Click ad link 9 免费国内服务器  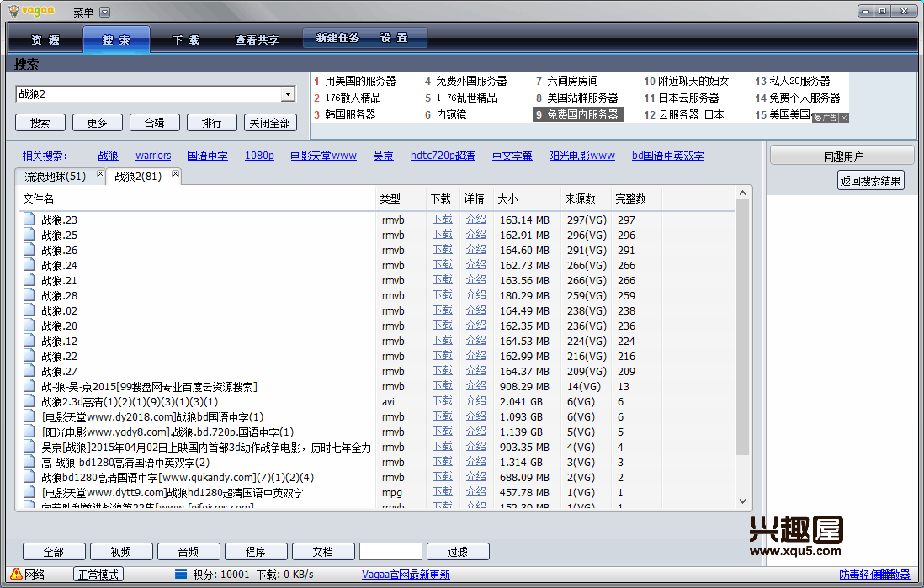tap(578, 114)
